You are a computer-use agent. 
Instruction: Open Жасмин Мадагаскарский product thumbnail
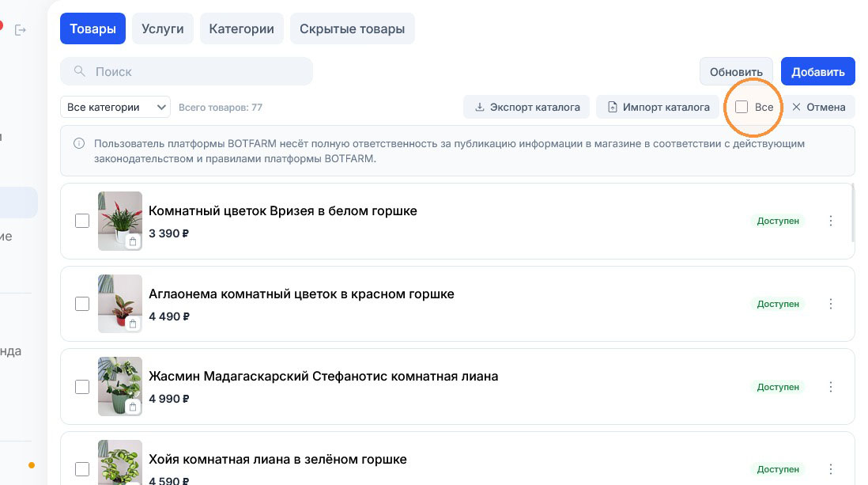tap(120, 386)
